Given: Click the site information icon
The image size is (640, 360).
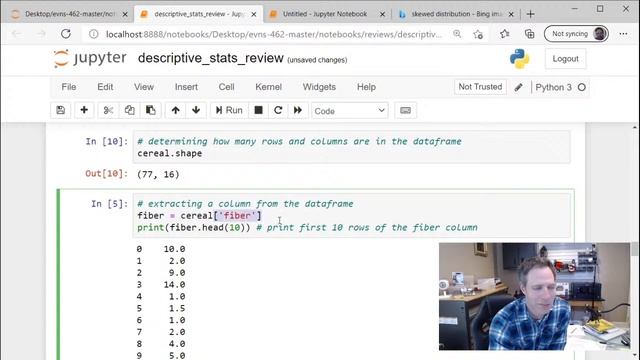Looking at the screenshot, I should click(x=93, y=34).
